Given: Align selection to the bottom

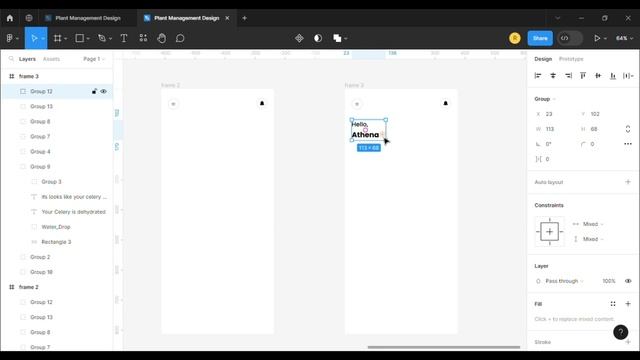Looking at the screenshot, I should pyautogui.click(x=613, y=76).
